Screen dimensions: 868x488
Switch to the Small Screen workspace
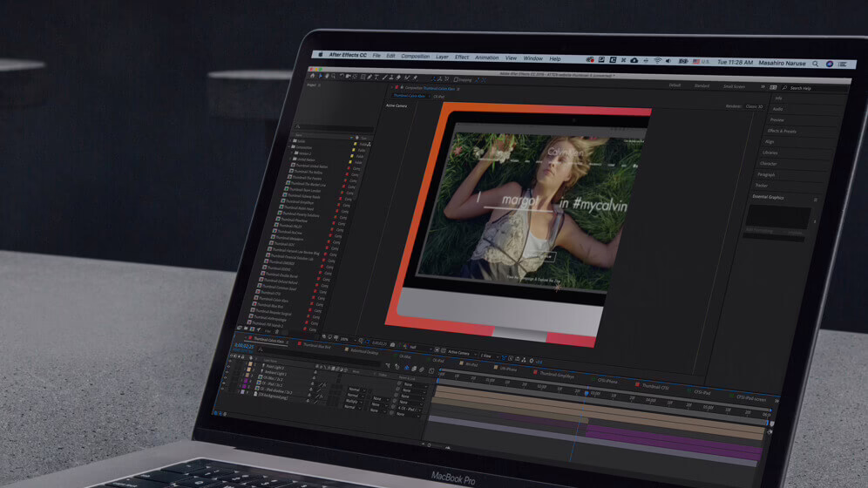[x=734, y=86]
